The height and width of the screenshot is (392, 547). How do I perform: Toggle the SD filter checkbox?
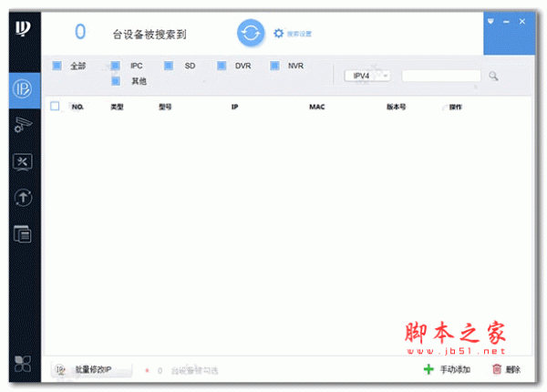169,66
